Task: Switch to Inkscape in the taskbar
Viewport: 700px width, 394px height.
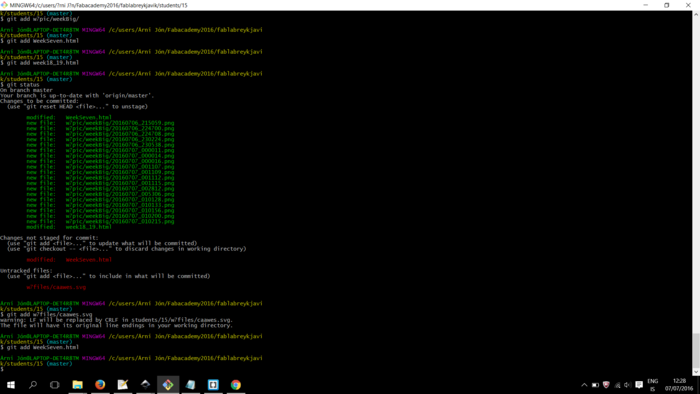Action: pyautogui.click(x=146, y=385)
